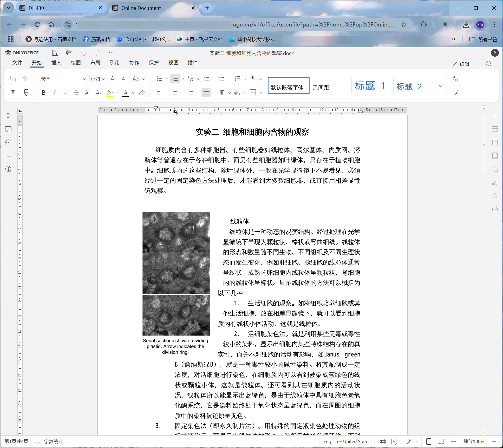Click the Save document icon
503x448 pixels.
click(x=55, y=53)
